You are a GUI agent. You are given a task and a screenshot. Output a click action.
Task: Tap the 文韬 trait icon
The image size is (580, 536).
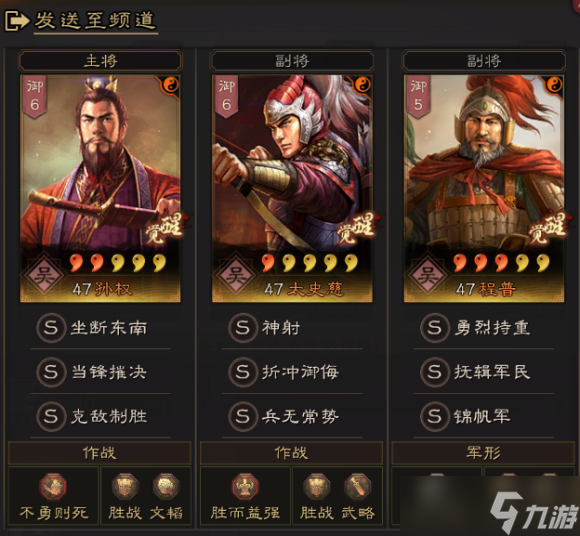pyautogui.click(x=166, y=486)
